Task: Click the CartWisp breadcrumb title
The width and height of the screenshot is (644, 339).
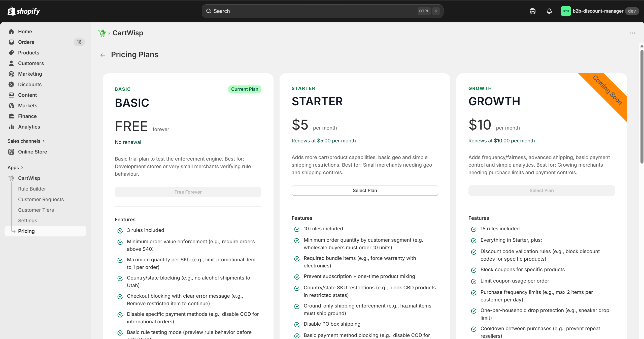Action: pos(128,33)
